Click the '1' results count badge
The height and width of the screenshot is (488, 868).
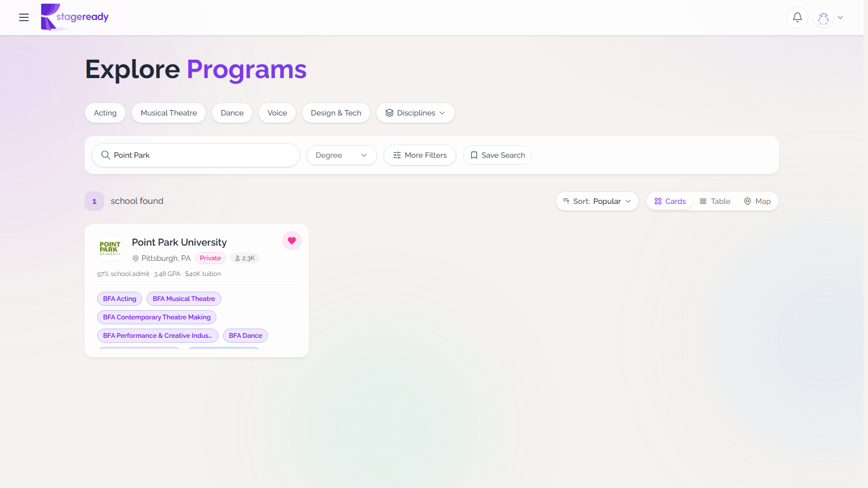[x=94, y=201]
